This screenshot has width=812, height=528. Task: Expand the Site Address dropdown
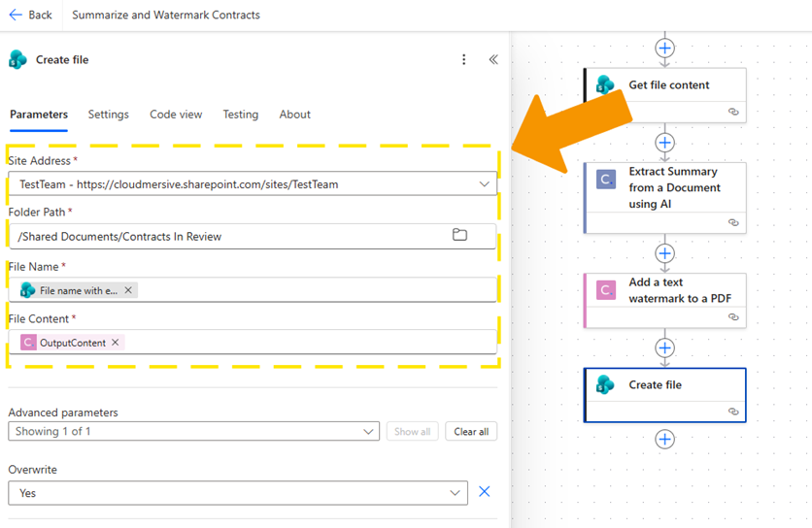pyautogui.click(x=485, y=184)
